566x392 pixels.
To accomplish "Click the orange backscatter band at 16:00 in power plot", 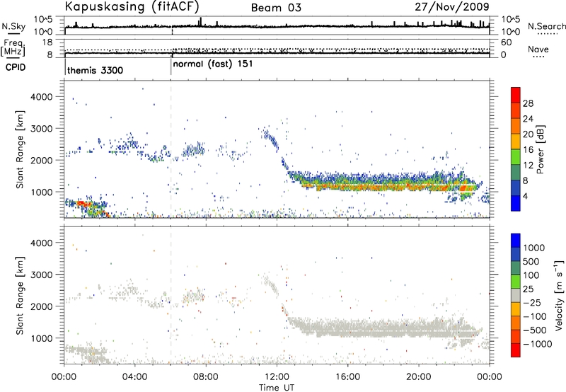I will click(347, 187).
